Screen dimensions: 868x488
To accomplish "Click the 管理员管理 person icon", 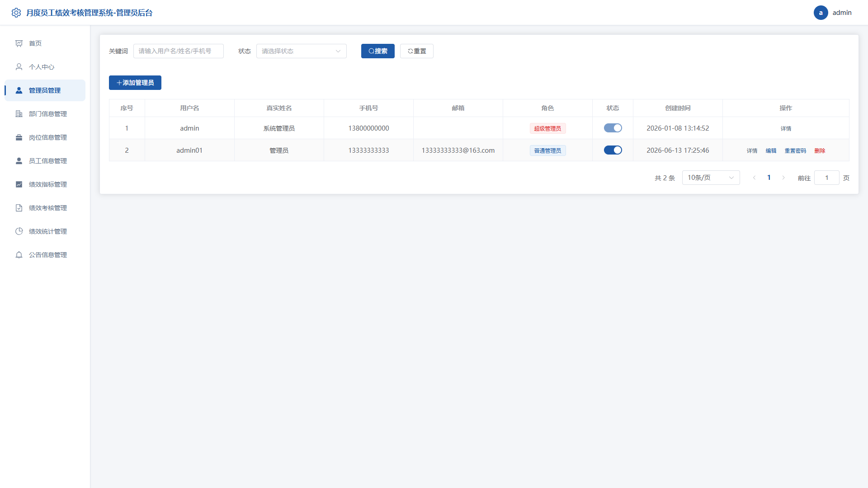I will tap(19, 90).
